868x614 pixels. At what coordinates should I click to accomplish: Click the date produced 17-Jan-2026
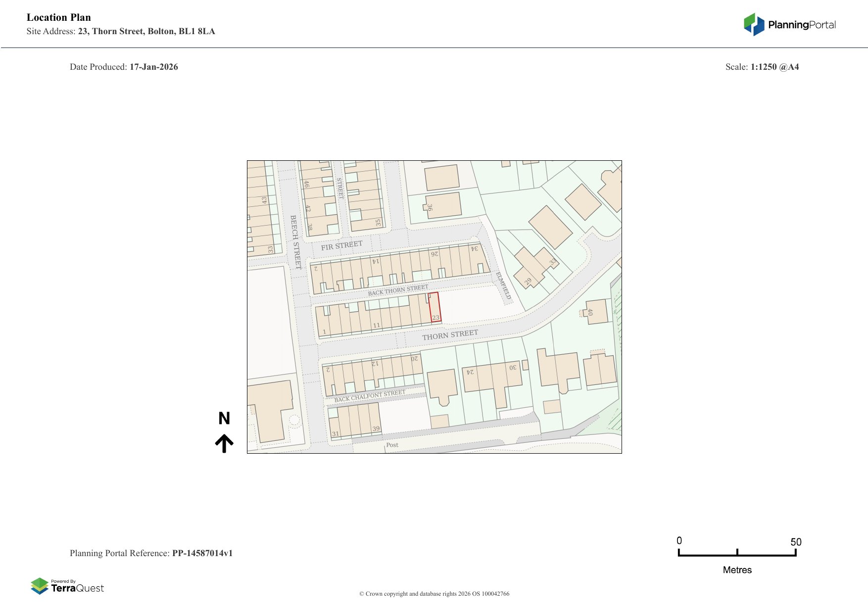153,67
